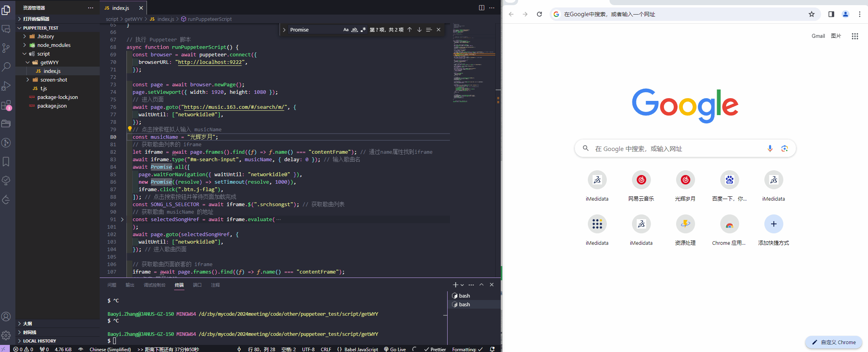This screenshot has height=352, width=868.
Task: Create a new terminal with the plus icon
Action: (455, 285)
